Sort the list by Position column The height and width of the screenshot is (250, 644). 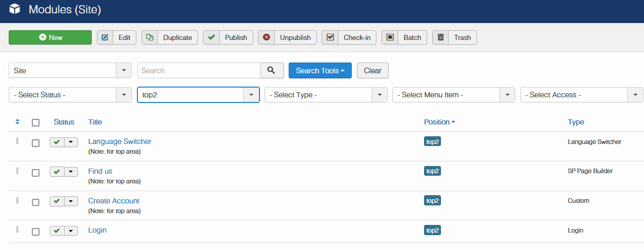coord(439,122)
